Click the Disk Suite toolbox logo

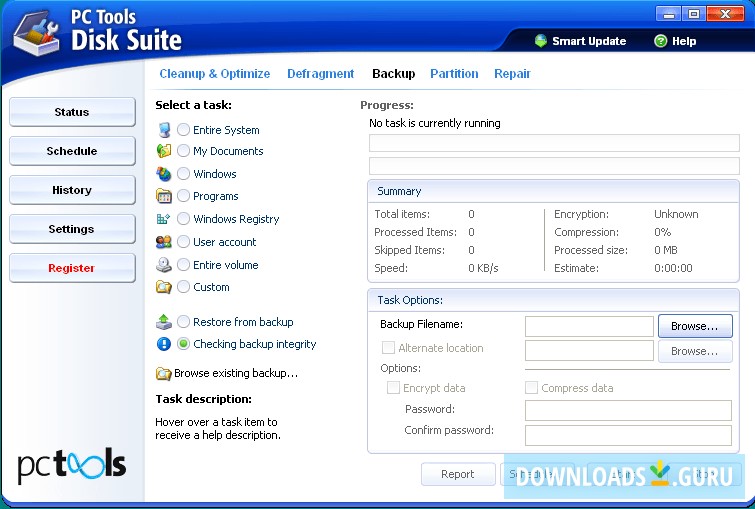pos(37,33)
